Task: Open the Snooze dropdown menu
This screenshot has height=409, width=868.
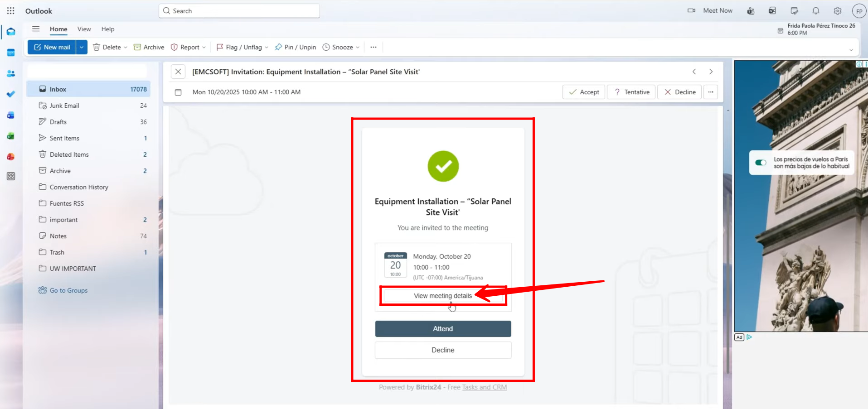Action: pyautogui.click(x=358, y=48)
